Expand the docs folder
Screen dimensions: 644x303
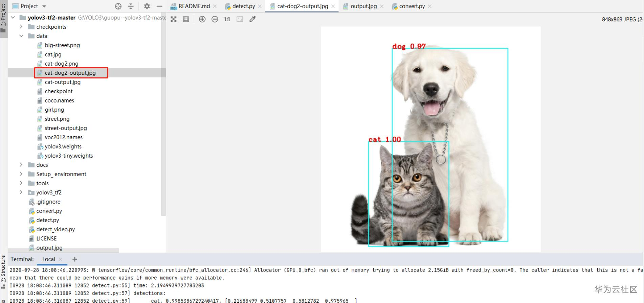pyautogui.click(x=21, y=165)
